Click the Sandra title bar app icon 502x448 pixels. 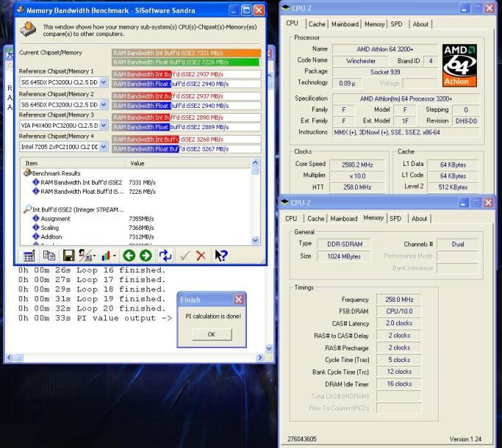coord(21,10)
